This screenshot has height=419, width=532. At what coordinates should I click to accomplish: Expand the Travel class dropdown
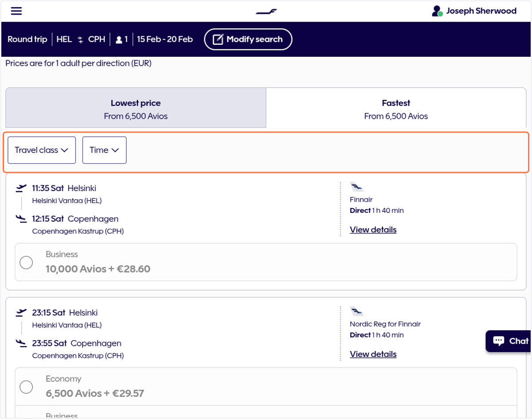coord(42,150)
